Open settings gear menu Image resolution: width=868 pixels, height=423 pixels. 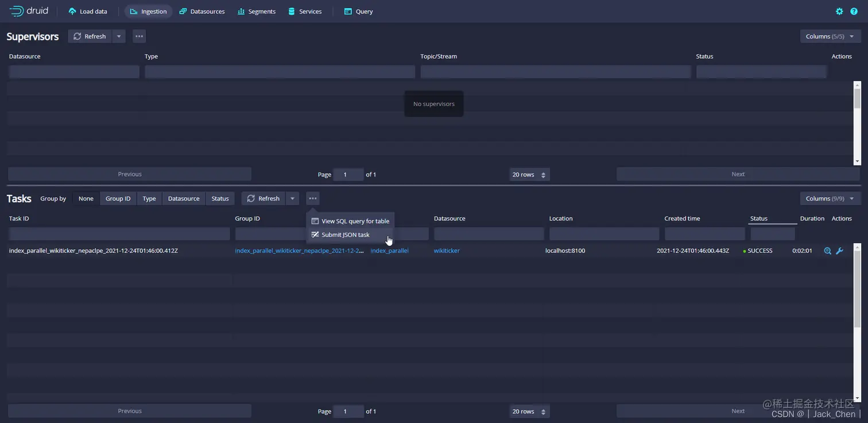839,11
